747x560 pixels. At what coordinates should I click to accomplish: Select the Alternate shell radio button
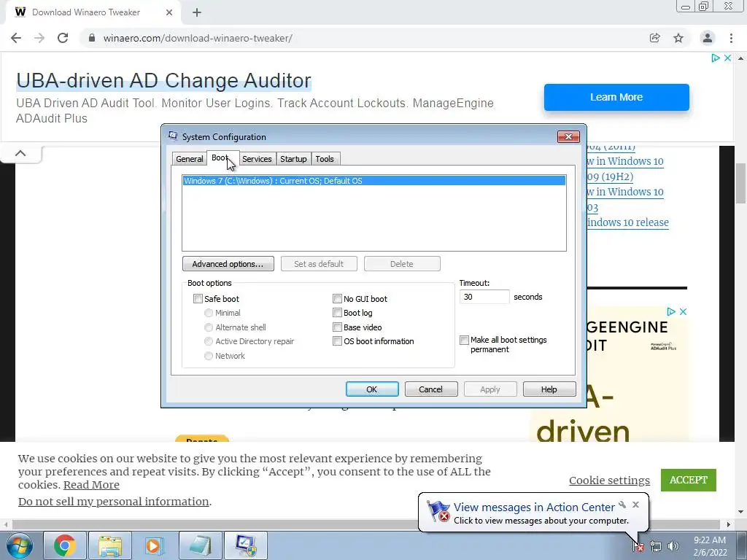coord(208,327)
